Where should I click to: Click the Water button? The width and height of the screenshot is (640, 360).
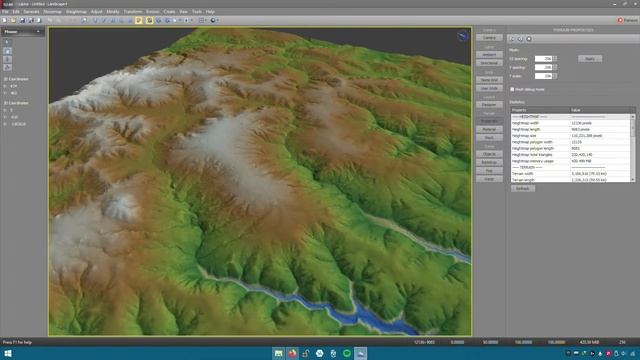click(489, 179)
